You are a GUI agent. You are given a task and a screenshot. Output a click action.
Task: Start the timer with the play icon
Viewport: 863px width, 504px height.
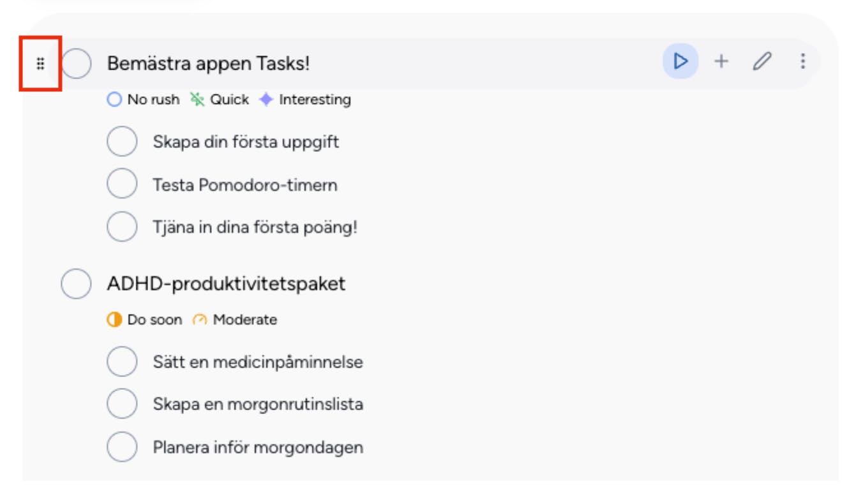click(x=680, y=61)
